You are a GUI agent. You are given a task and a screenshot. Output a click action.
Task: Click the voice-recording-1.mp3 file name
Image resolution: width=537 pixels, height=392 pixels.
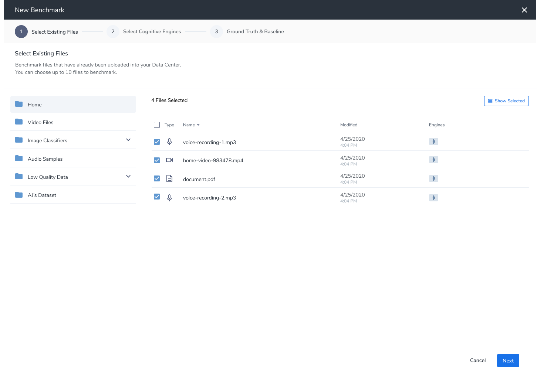(x=209, y=142)
